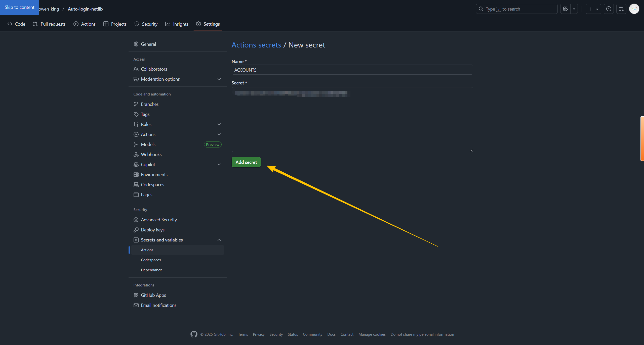Click the Name input field
Image resolution: width=644 pixels, height=345 pixels.
352,70
